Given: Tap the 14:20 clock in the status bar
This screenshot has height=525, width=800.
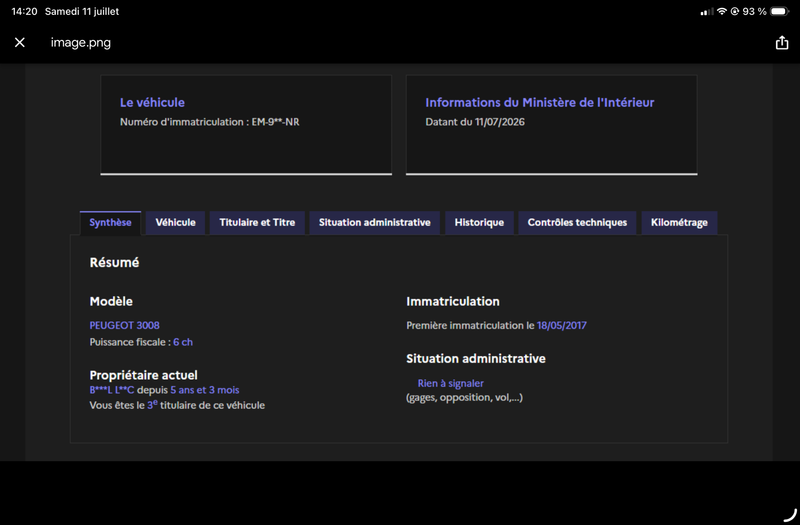Looking at the screenshot, I should pos(24,11).
